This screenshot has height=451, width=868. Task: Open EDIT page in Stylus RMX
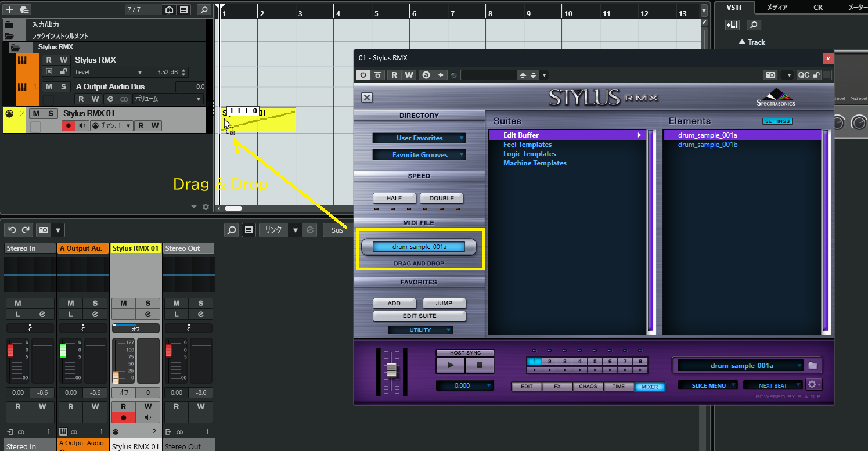[x=527, y=386]
